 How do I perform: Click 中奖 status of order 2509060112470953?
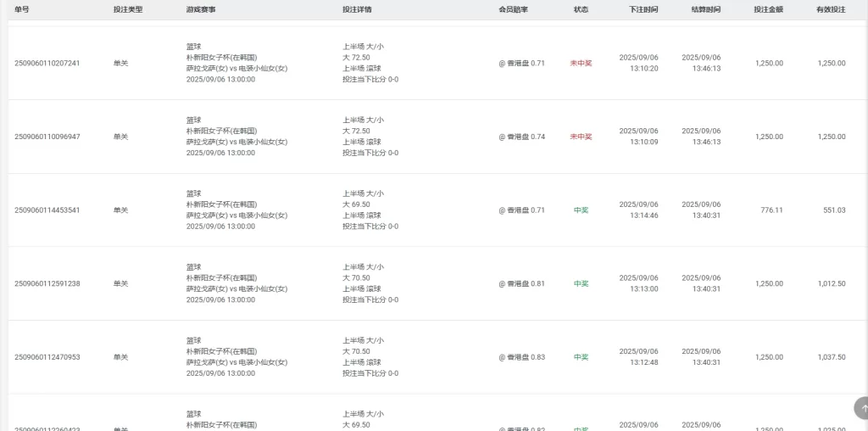[x=581, y=357]
